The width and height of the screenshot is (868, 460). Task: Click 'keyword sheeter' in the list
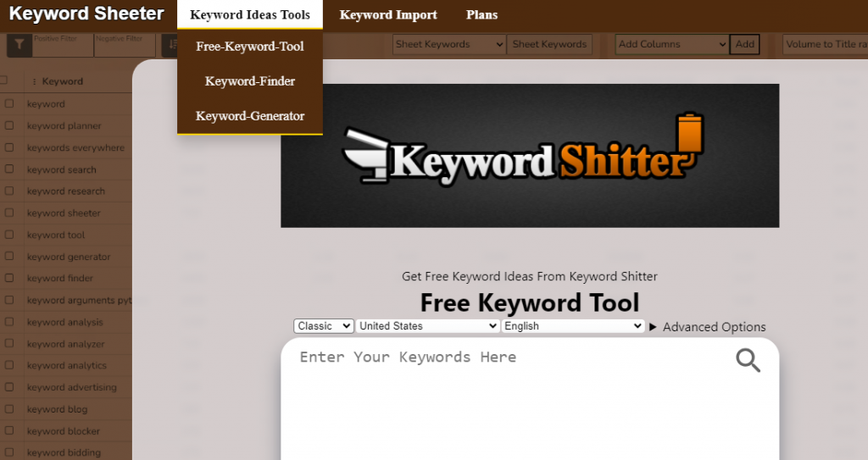point(64,213)
